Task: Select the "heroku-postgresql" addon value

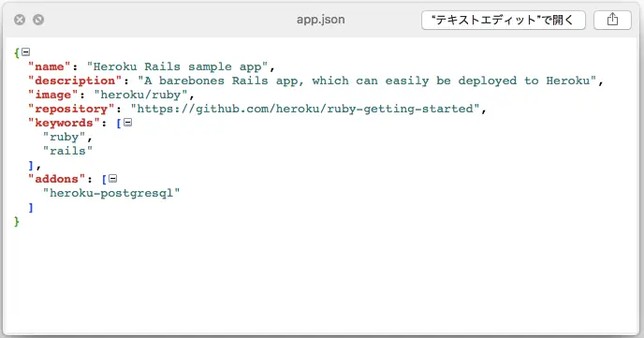Action: pos(111,193)
